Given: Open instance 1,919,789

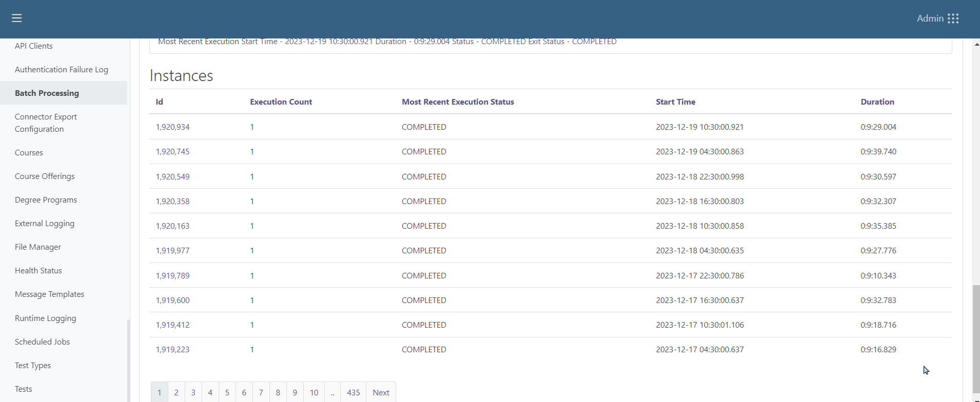Looking at the screenshot, I should click(x=173, y=276).
